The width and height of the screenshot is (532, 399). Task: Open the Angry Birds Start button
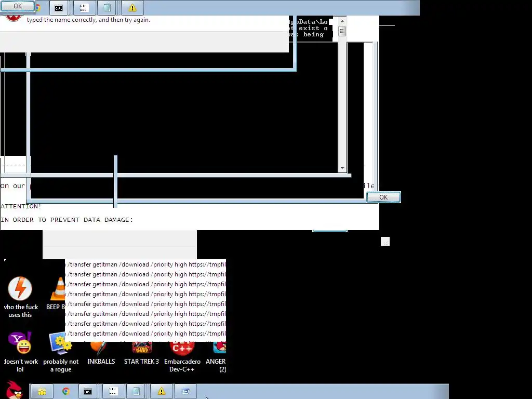[x=14, y=390]
